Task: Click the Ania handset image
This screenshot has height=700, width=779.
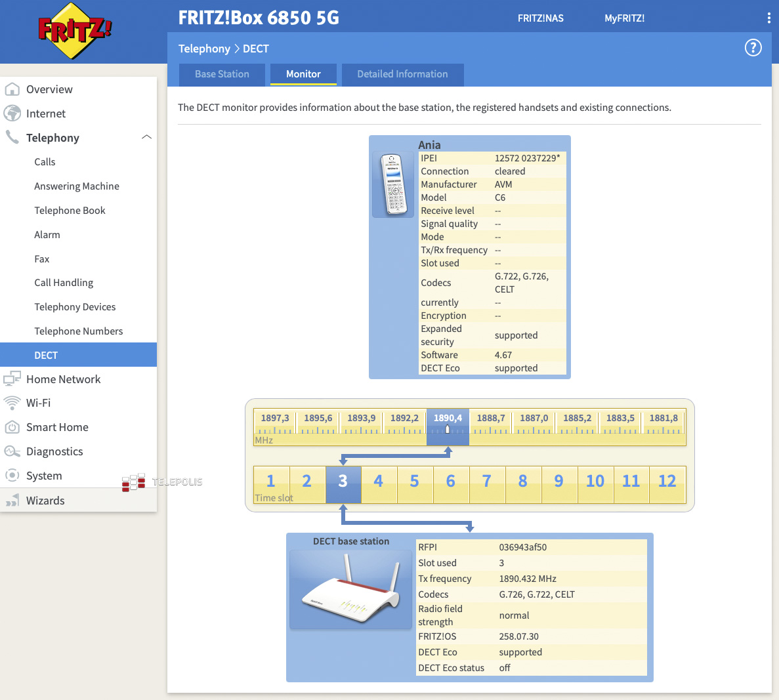Action: click(x=392, y=184)
